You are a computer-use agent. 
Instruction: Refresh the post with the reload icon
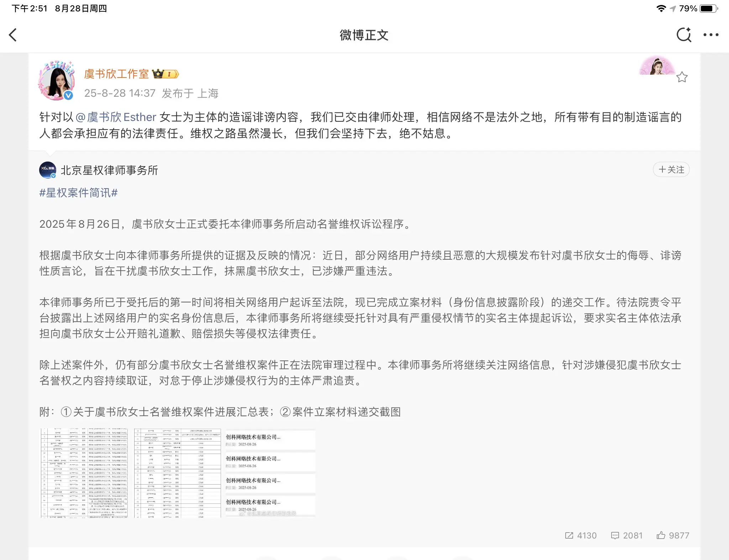(684, 35)
